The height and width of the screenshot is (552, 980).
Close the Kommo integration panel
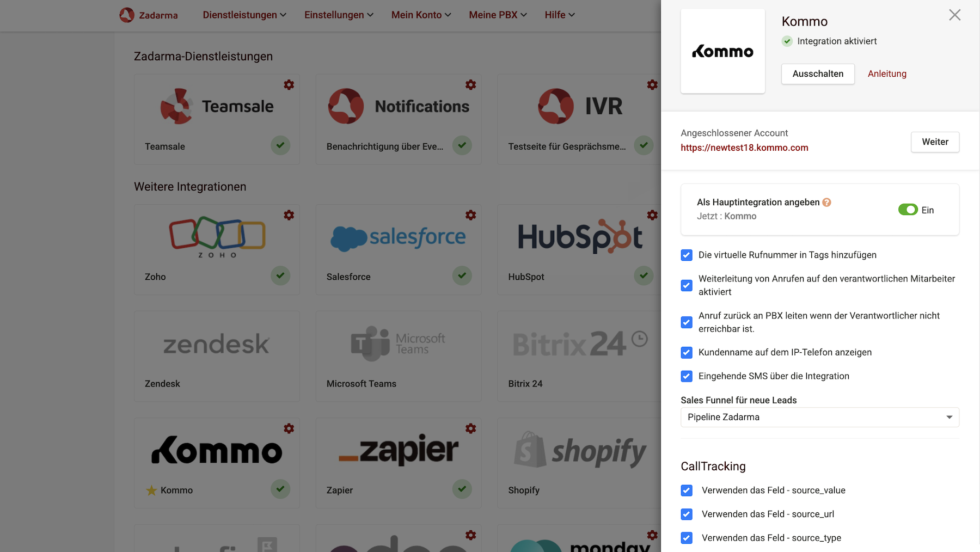[x=955, y=15]
